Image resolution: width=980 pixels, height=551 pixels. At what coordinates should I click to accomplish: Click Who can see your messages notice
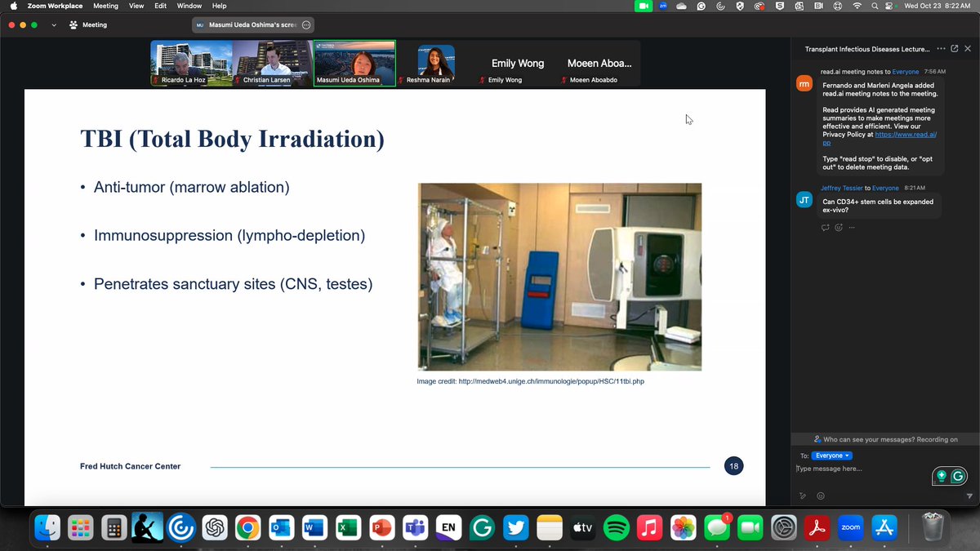click(x=886, y=439)
